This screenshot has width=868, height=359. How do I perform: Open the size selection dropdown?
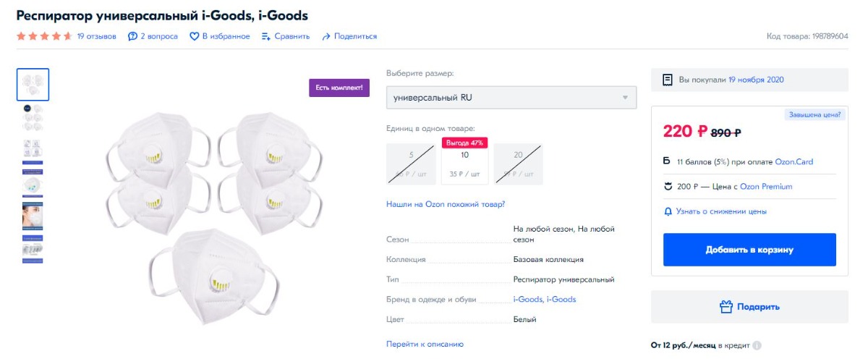point(511,98)
